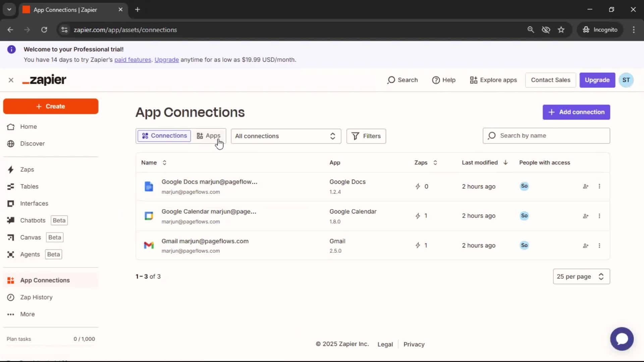The image size is (644, 362).
Task: Click So avatar in Google Docs row
Action: coord(524,186)
